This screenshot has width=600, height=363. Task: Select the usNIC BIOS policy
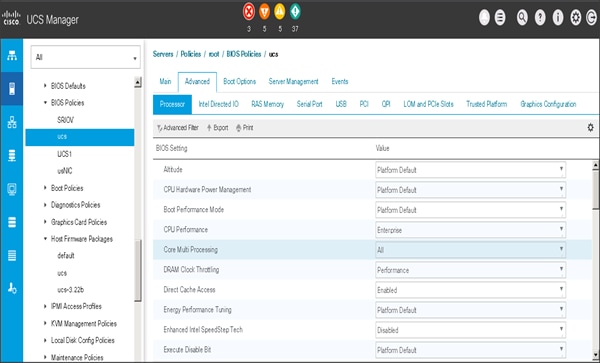65,171
